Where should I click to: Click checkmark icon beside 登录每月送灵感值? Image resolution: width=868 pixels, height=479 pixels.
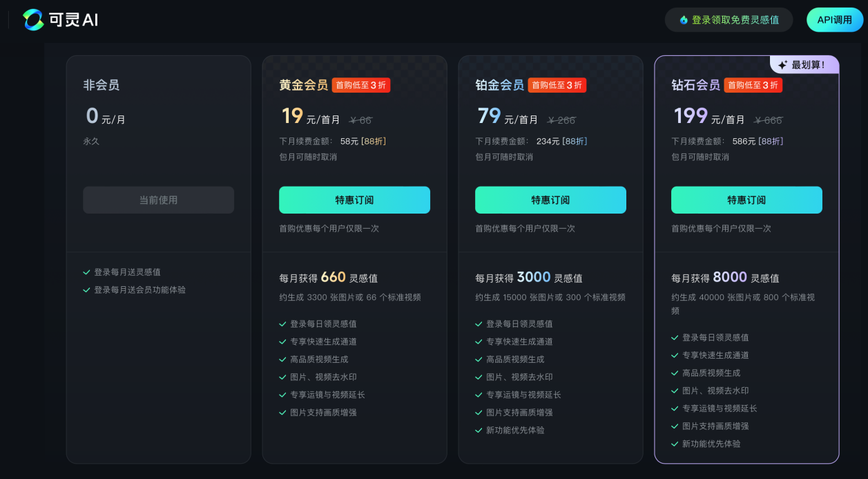coord(86,272)
